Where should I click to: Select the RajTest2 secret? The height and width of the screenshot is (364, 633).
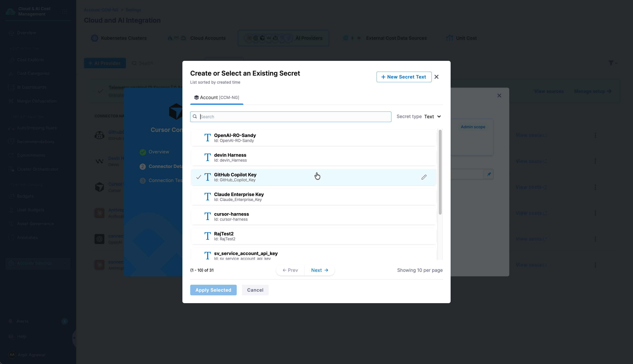point(314,236)
